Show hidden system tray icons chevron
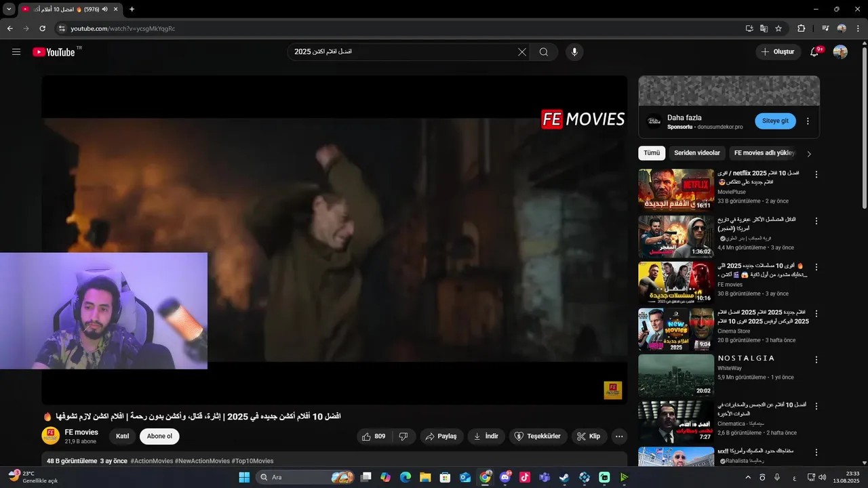This screenshot has width=868, height=488. pos(748,477)
